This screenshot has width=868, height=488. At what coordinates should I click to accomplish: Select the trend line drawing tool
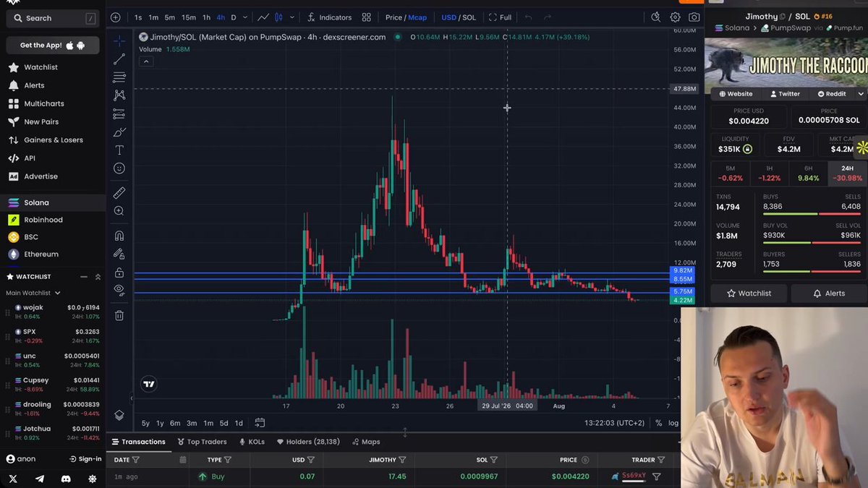pos(119,59)
